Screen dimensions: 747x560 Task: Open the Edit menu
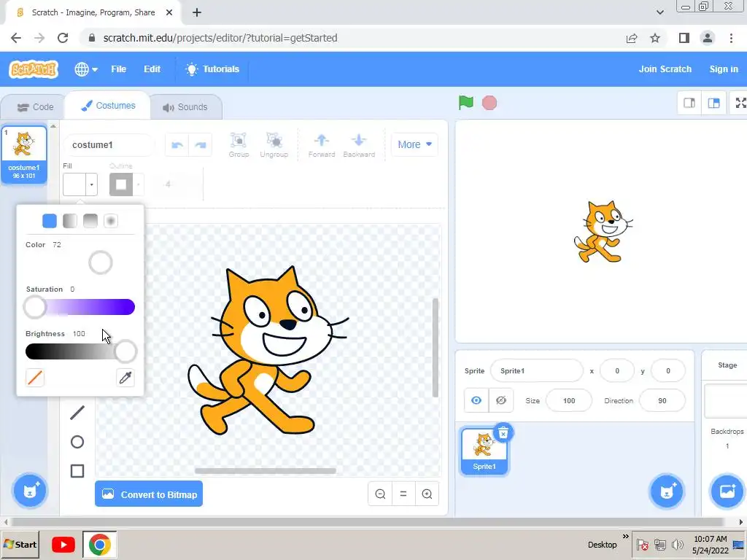(152, 69)
